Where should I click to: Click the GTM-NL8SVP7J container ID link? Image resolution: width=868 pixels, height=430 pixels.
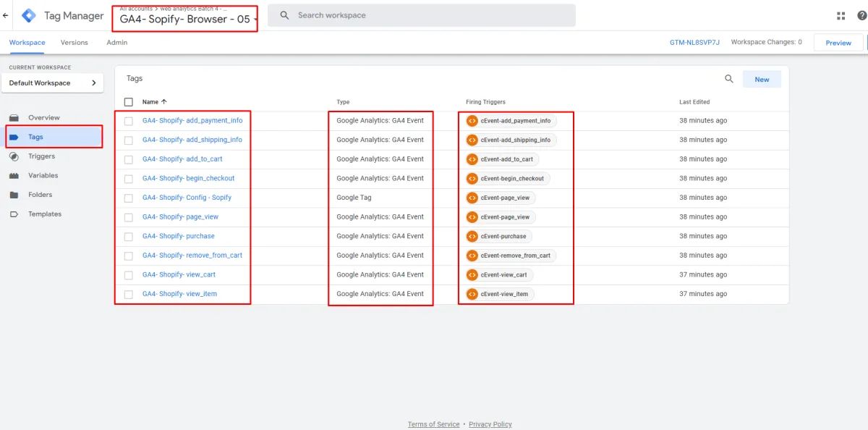694,43
